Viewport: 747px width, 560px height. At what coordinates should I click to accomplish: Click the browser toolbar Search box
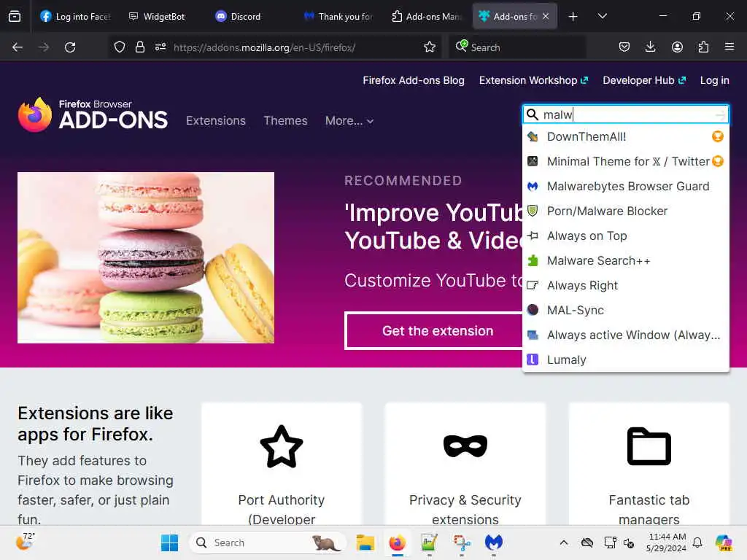tap(517, 47)
